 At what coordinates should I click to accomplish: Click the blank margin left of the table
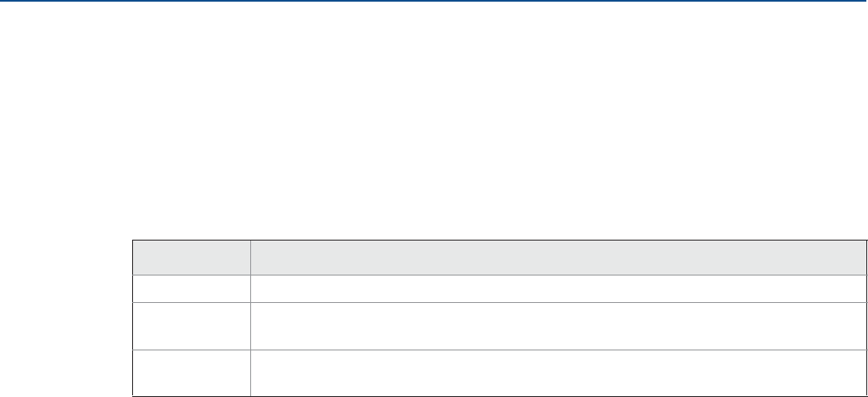65,316
